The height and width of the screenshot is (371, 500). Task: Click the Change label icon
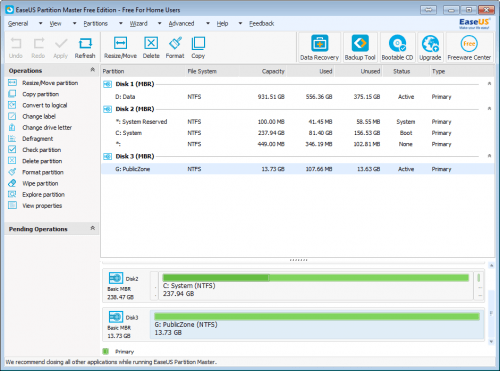click(12, 116)
